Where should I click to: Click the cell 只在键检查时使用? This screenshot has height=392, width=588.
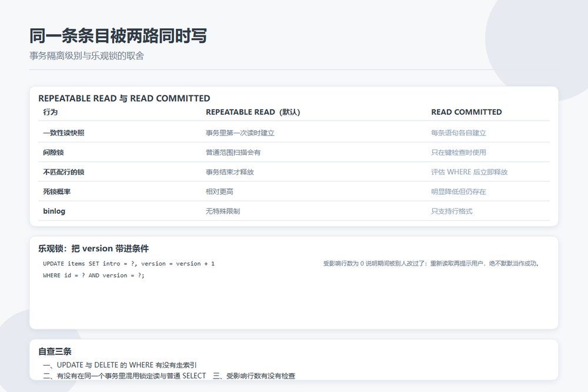point(459,152)
